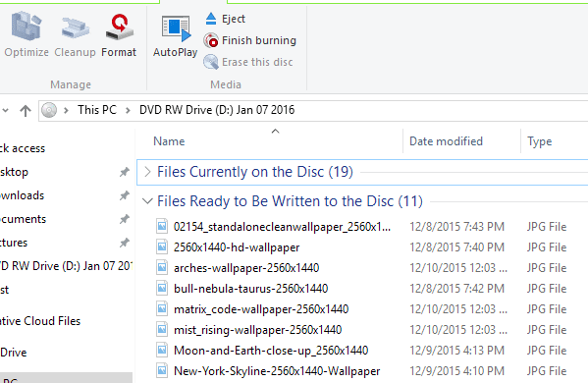Screen dimensions: 588x383
Task: Click icon of Moon-and-Earth-close-up file
Action: coord(162,350)
